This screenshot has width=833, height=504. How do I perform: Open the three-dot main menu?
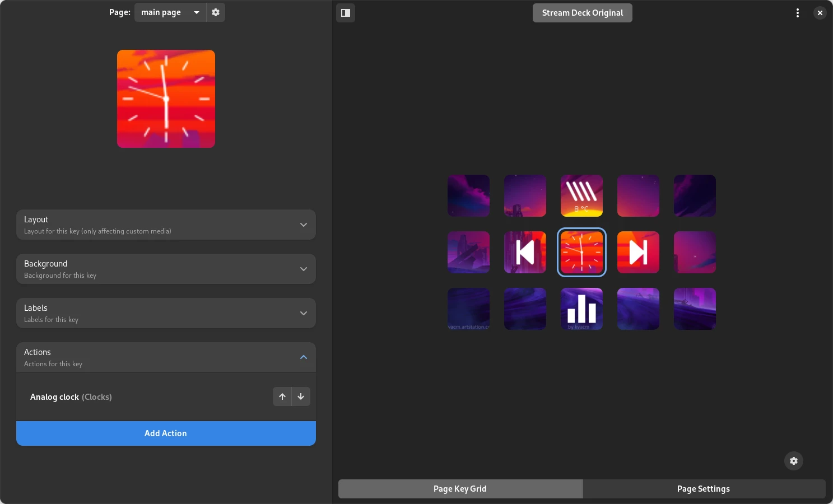click(798, 13)
